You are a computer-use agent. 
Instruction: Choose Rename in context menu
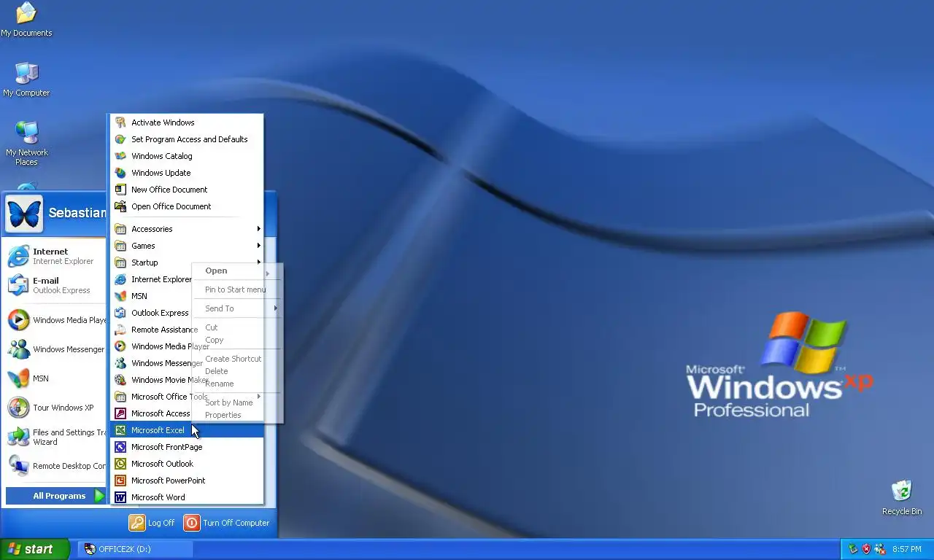220,384
